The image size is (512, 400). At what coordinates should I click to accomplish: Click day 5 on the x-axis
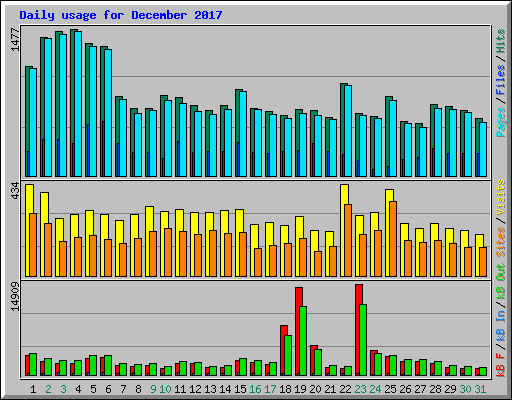93,389
